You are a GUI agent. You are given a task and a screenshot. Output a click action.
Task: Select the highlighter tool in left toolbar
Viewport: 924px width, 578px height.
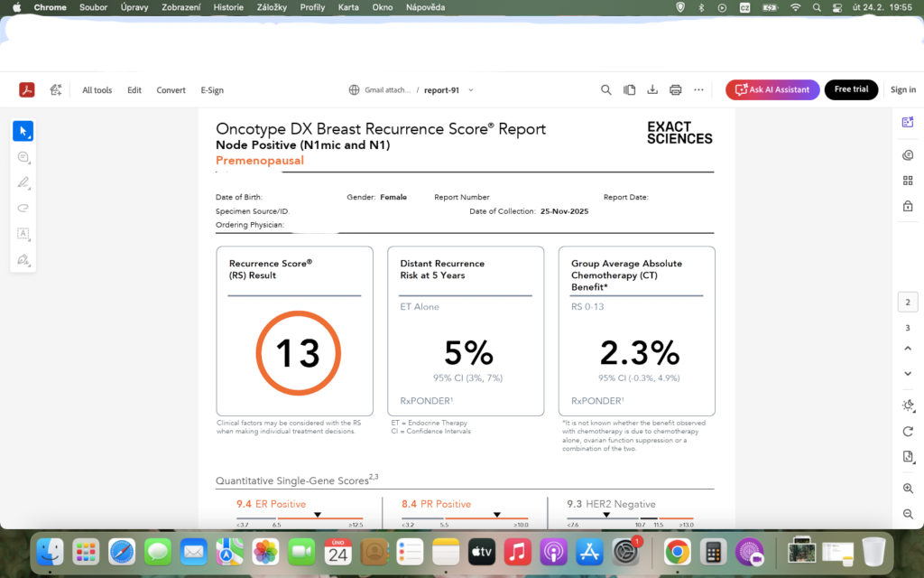tap(23, 182)
